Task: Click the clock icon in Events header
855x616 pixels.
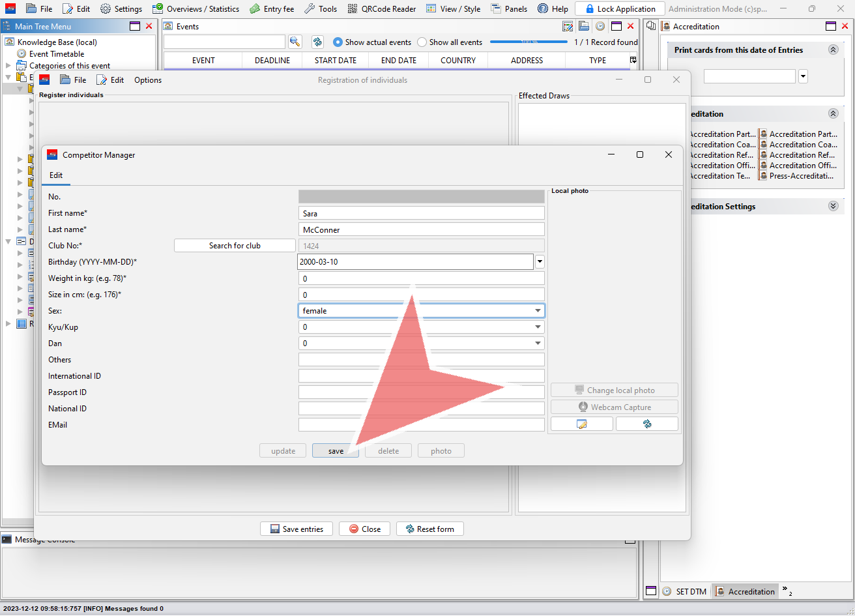Action: coord(600,26)
